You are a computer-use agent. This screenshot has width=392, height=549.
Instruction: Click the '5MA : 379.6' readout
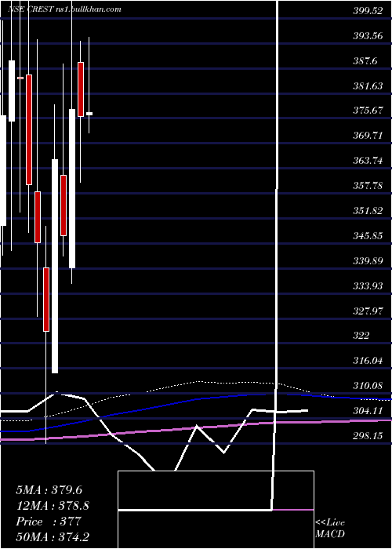pyautogui.click(x=49, y=490)
